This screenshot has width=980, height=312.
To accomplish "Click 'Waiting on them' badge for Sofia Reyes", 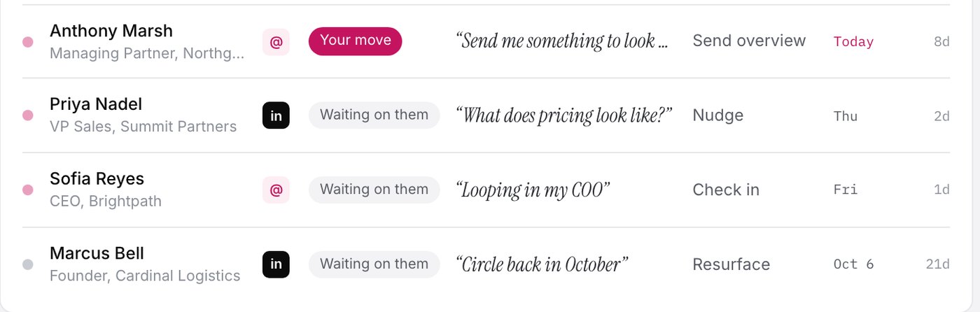I will tap(374, 190).
